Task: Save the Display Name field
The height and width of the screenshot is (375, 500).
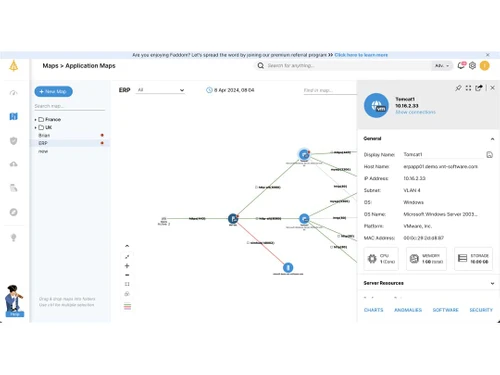Action: point(489,154)
